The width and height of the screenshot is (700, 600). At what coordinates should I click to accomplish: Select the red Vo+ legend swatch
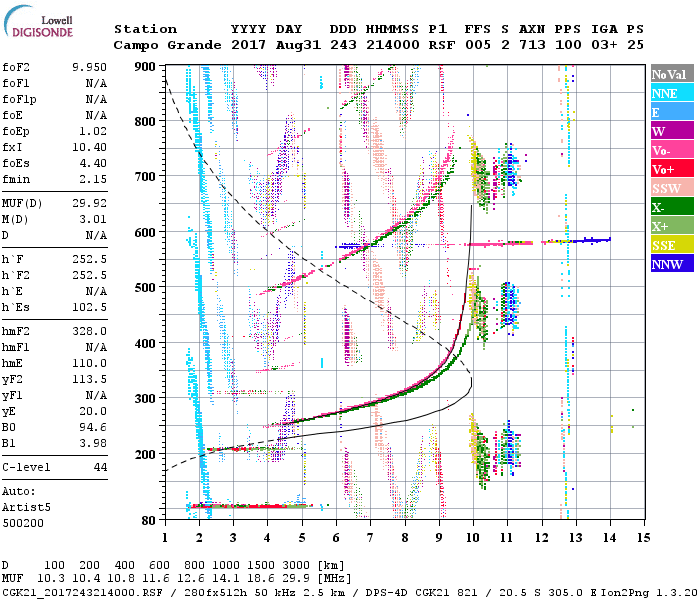point(668,170)
